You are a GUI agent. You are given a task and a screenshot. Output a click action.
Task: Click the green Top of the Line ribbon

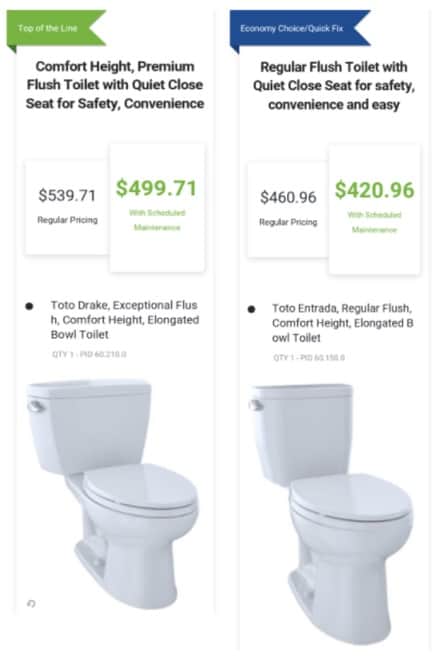(55, 28)
